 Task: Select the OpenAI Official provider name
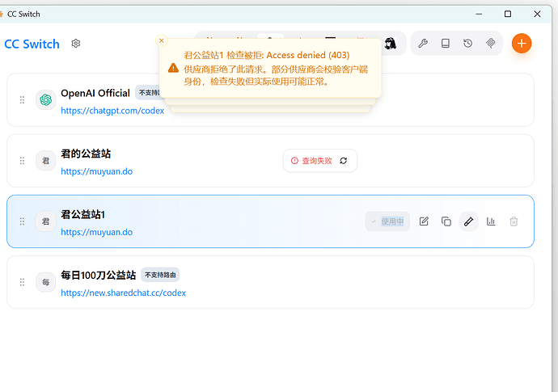(x=95, y=93)
